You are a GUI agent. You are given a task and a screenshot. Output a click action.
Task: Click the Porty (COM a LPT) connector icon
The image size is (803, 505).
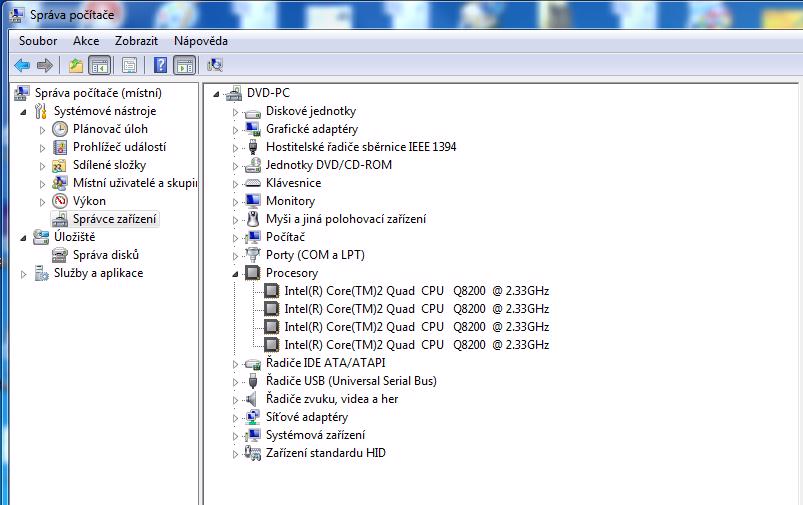[x=252, y=254]
